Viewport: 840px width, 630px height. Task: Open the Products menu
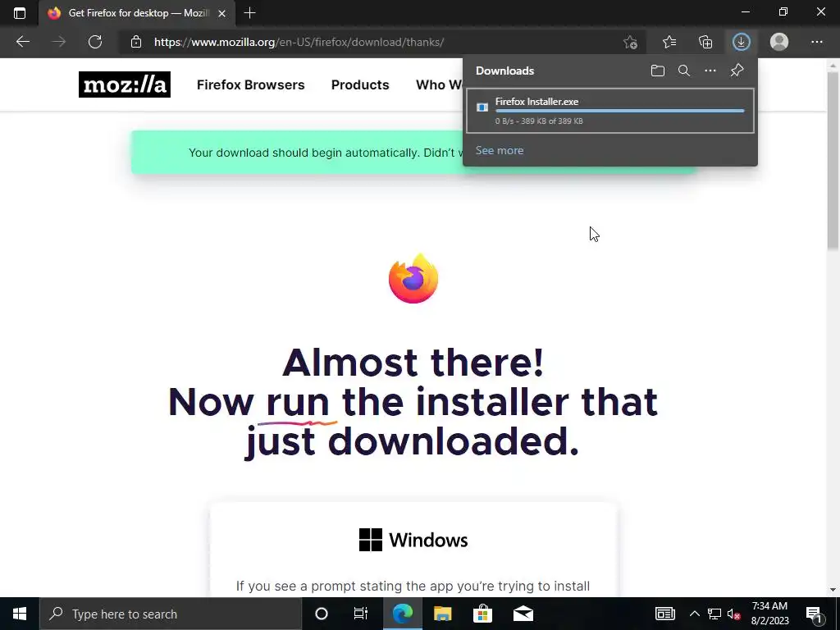pos(360,84)
